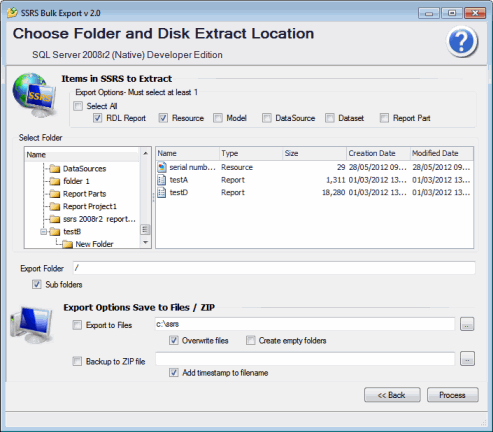
Task: Click the DataSources folder icon
Action: (x=55, y=169)
